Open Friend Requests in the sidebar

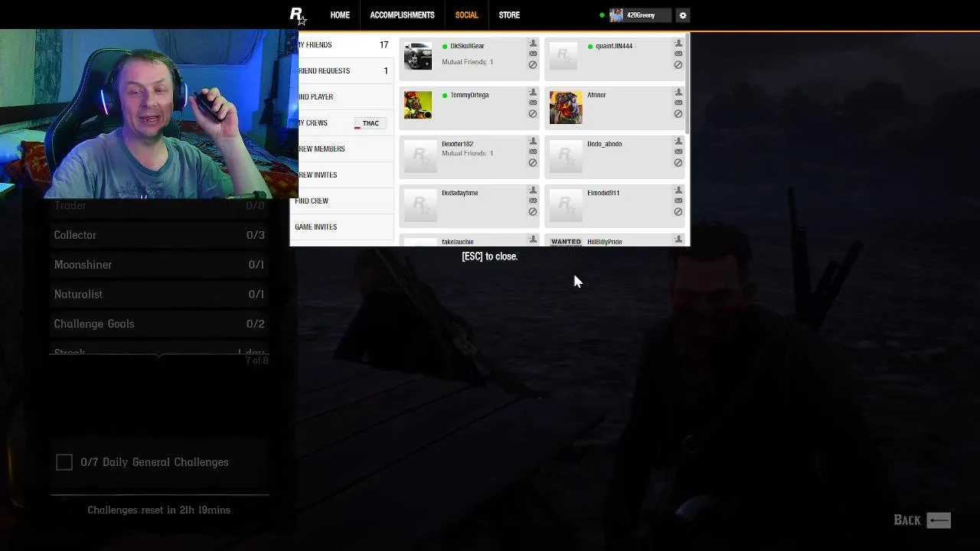click(x=342, y=71)
